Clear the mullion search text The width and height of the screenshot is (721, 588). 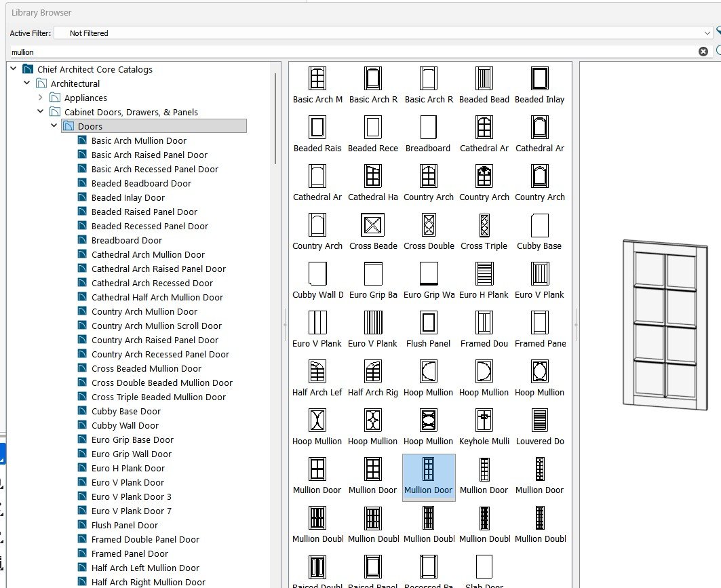click(x=703, y=52)
